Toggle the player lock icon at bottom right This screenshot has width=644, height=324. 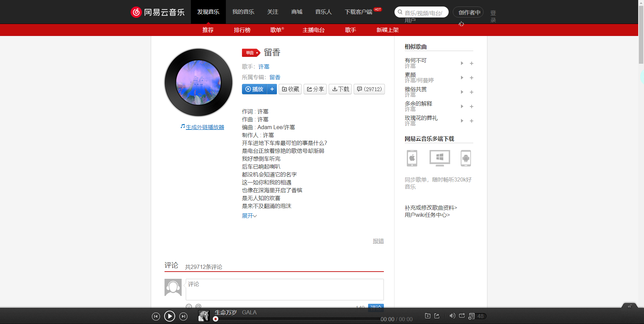click(630, 307)
